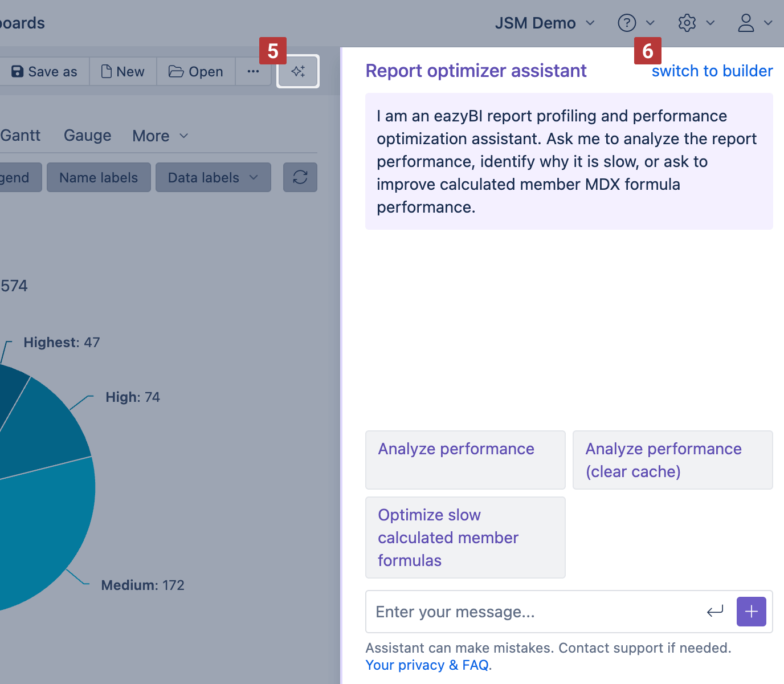
Task: Send message with the purple plus button
Action: click(x=751, y=612)
